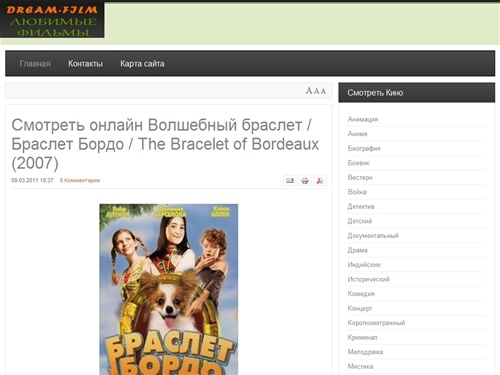Open the Короткометражный category
Image resolution: width=500 pixels, height=375 pixels.
click(x=376, y=323)
